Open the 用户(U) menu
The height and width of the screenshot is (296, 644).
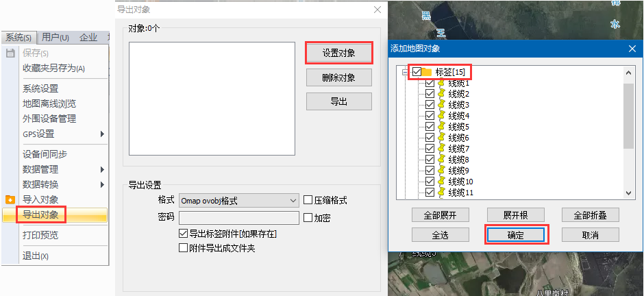(55, 37)
